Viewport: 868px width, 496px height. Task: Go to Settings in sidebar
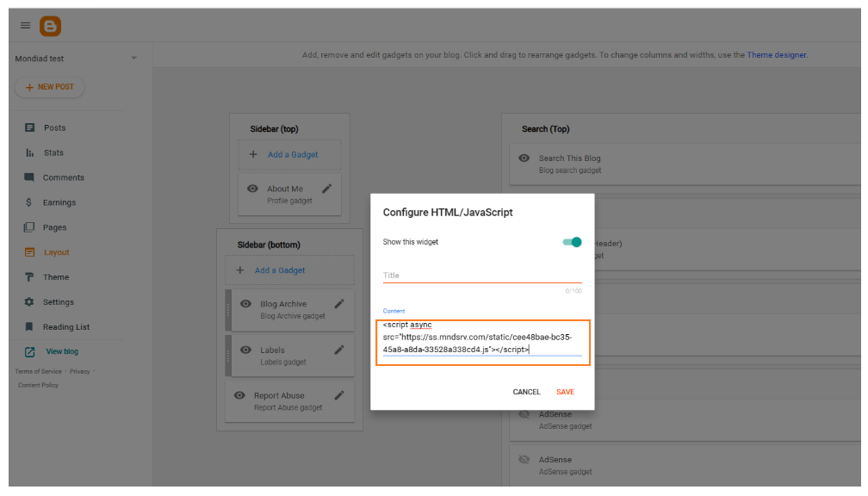click(x=58, y=302)
